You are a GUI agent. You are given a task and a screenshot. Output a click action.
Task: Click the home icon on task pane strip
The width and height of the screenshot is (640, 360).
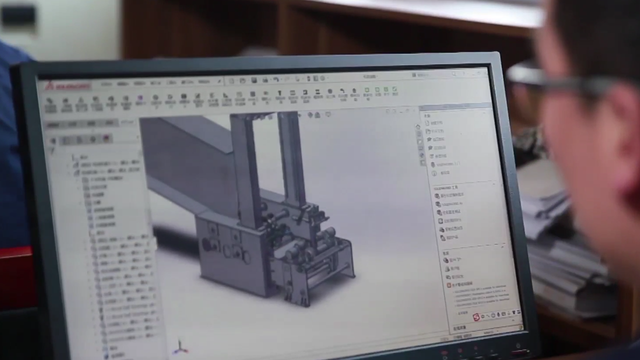418,127
